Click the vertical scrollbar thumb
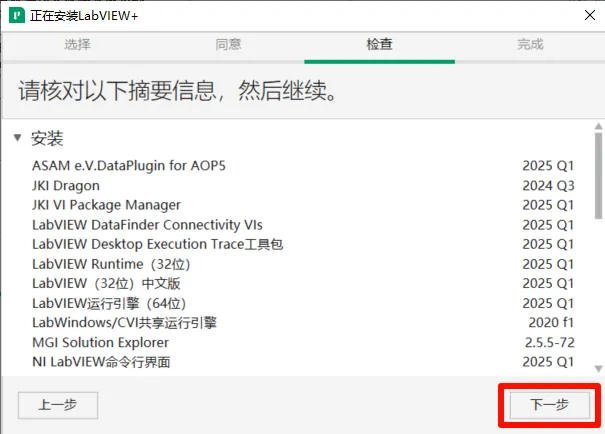605x434 pixels. (598, 176)
